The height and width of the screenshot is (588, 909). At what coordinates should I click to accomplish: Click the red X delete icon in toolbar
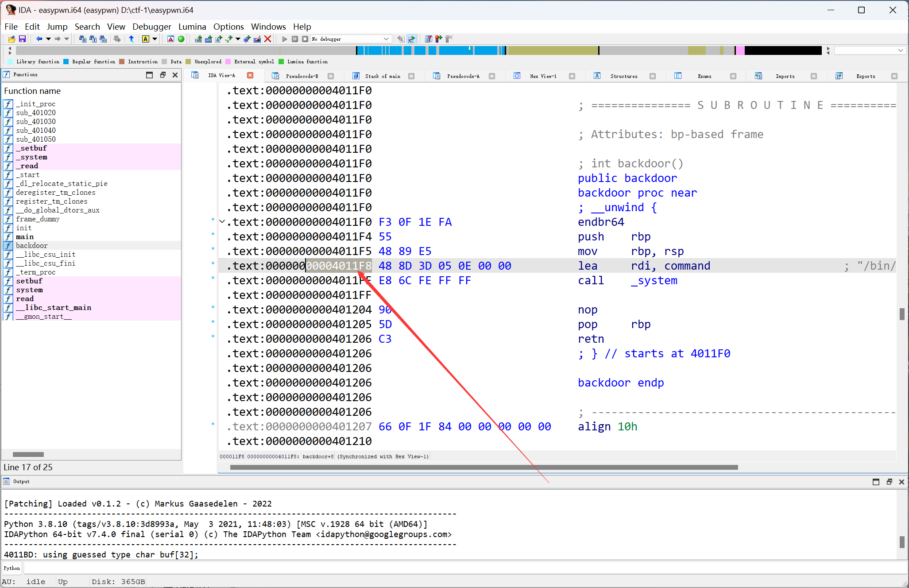coord(267,39)
